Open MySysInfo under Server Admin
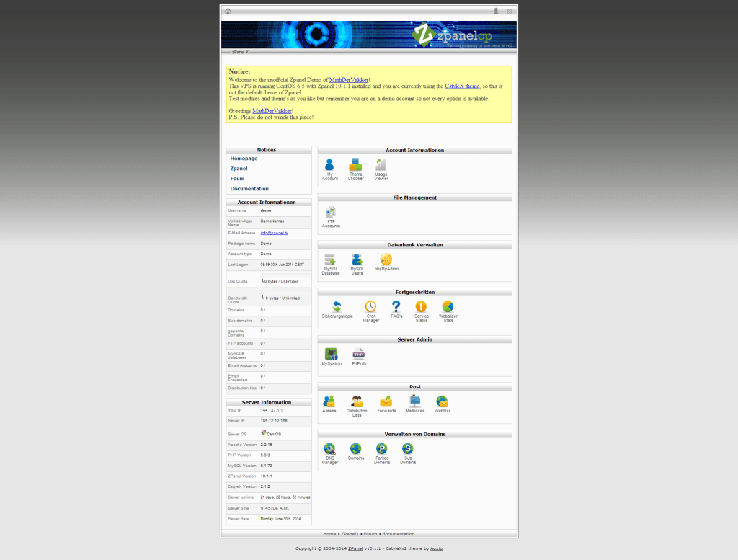This screenshot has width=738, height=560. [332, 357]
